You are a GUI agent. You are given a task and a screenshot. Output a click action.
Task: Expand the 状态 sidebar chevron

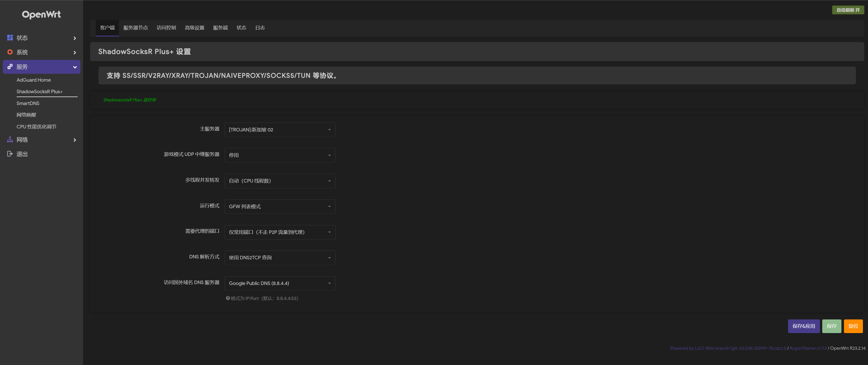click(x=75, y=38)
